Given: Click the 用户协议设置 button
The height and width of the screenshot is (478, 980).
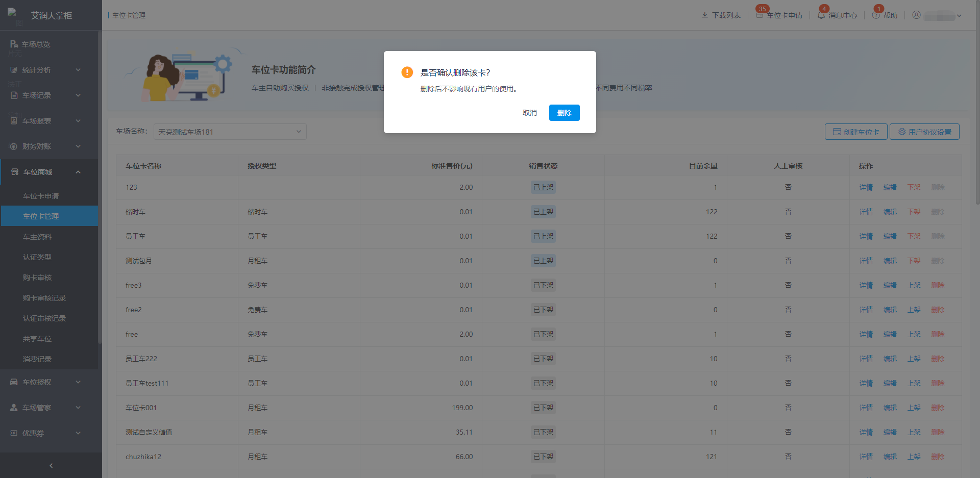Looking at the screenshot, I should tap(924, 132).
